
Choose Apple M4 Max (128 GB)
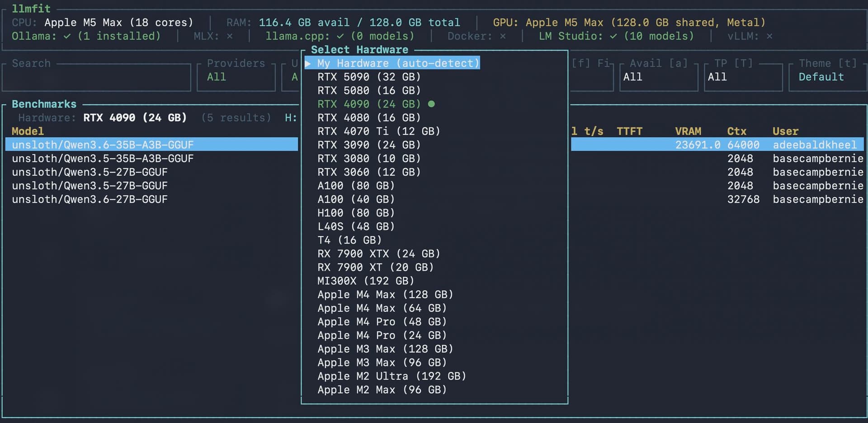pyautogui.click(x=385, y=295)
